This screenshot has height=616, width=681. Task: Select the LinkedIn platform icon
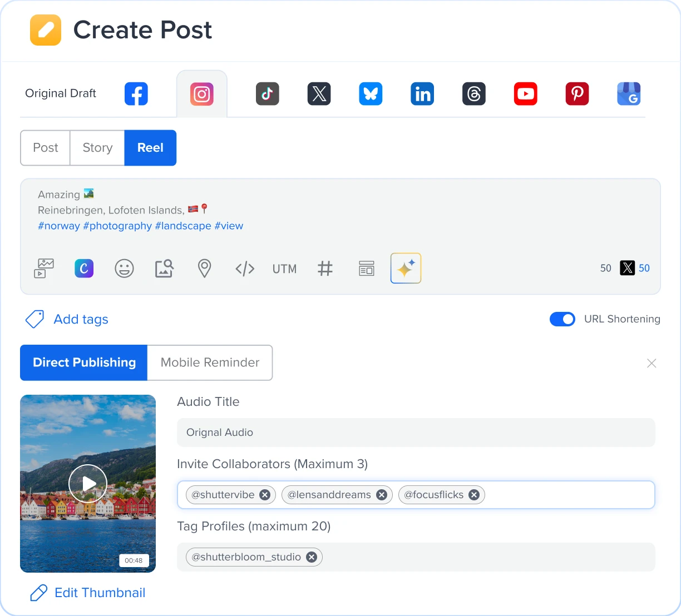[422, 93]
